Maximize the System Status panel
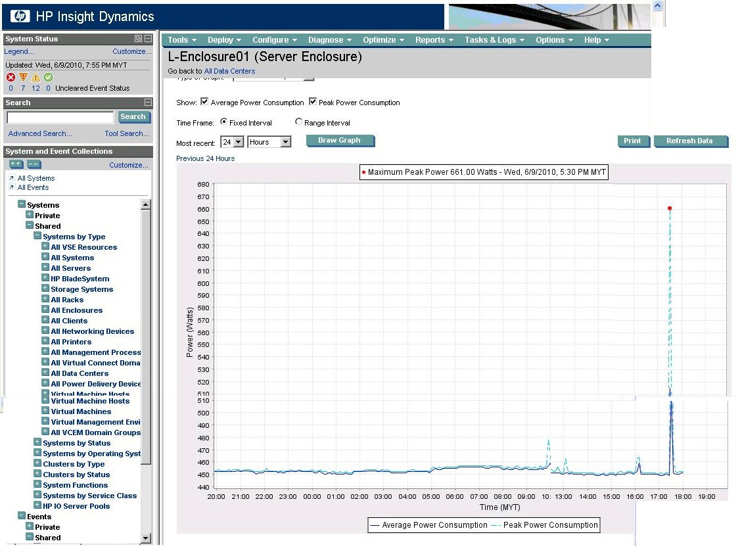 click(138, 39)
